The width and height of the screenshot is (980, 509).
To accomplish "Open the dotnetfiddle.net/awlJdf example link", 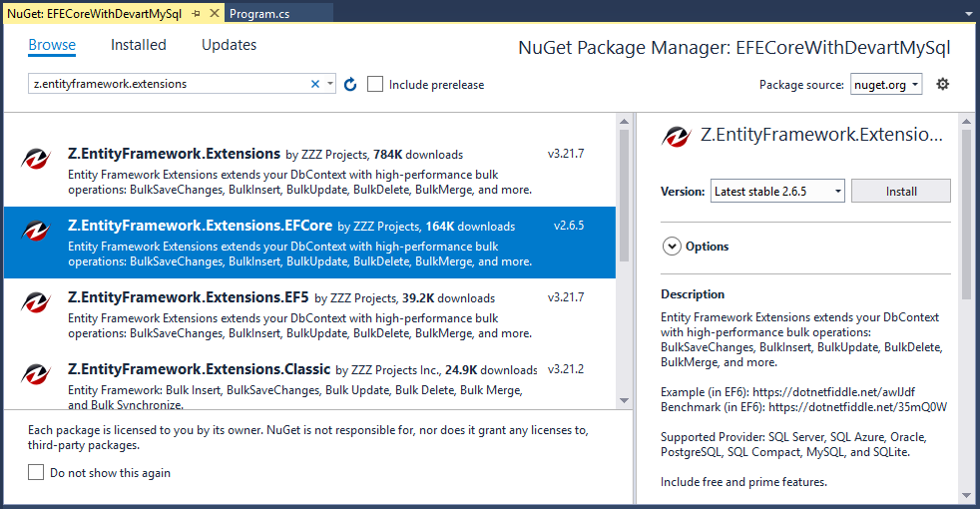I will coord(833,392).
